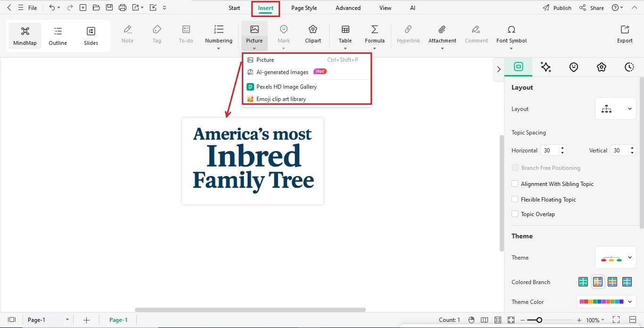Enable Topic Overlap checkbox

[515, 214]
